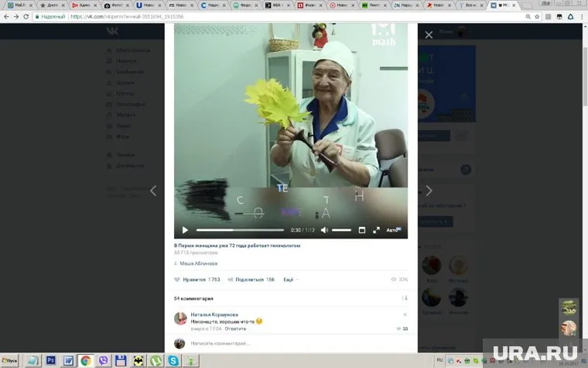Open the VK logo home link
The height and width of the screenshot is (368, 588).
click(x=112, y=32)
